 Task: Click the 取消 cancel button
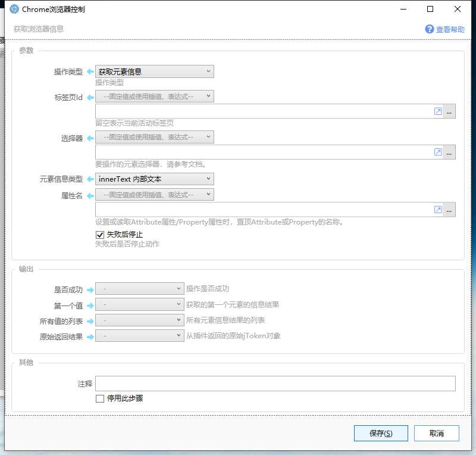pos(437,433)
